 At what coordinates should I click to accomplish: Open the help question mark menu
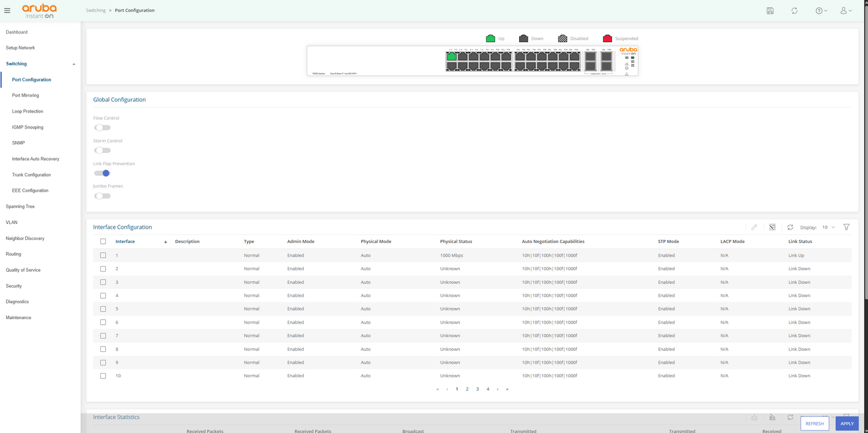pyautogui.click(x=821, y=11)
